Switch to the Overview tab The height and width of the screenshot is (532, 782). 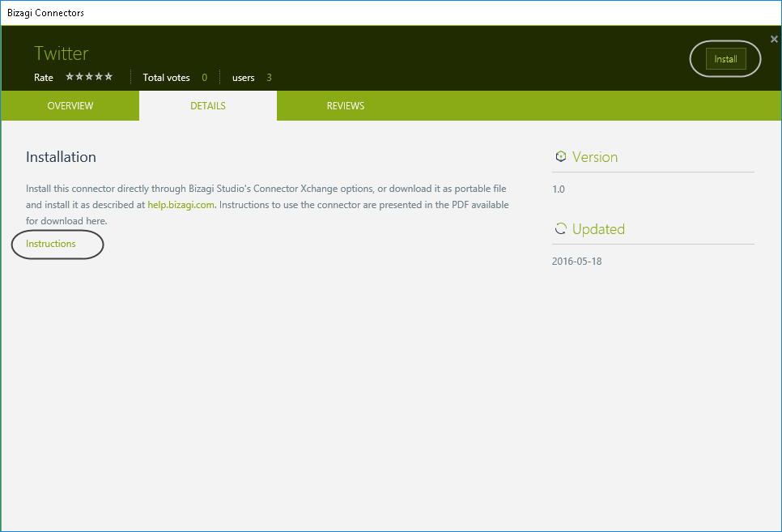click(70, 106)
